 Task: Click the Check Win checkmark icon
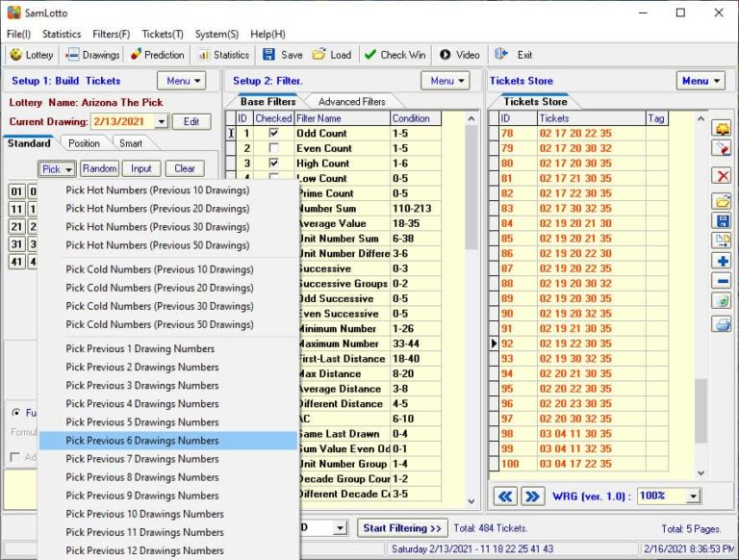tap(370, 55)
